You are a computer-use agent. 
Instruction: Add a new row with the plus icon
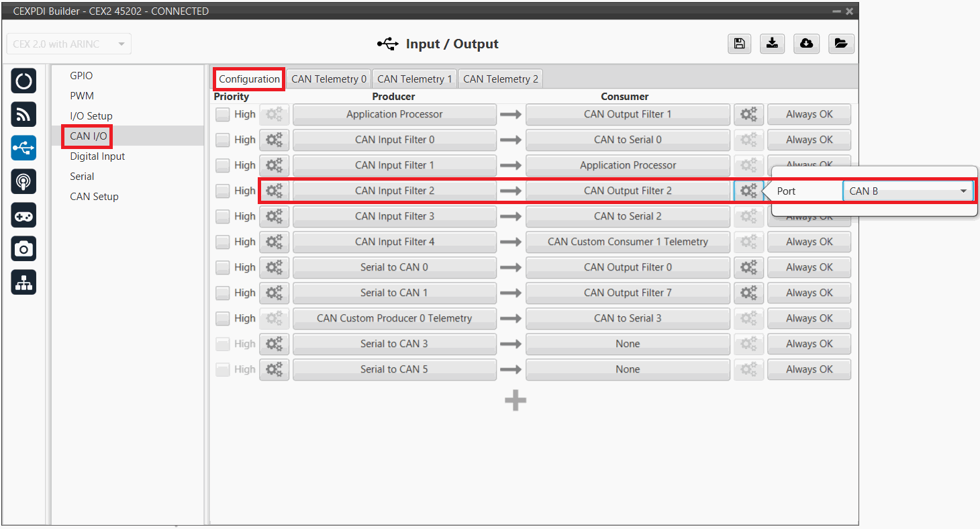pyautogui.click(x=516, y=401)
